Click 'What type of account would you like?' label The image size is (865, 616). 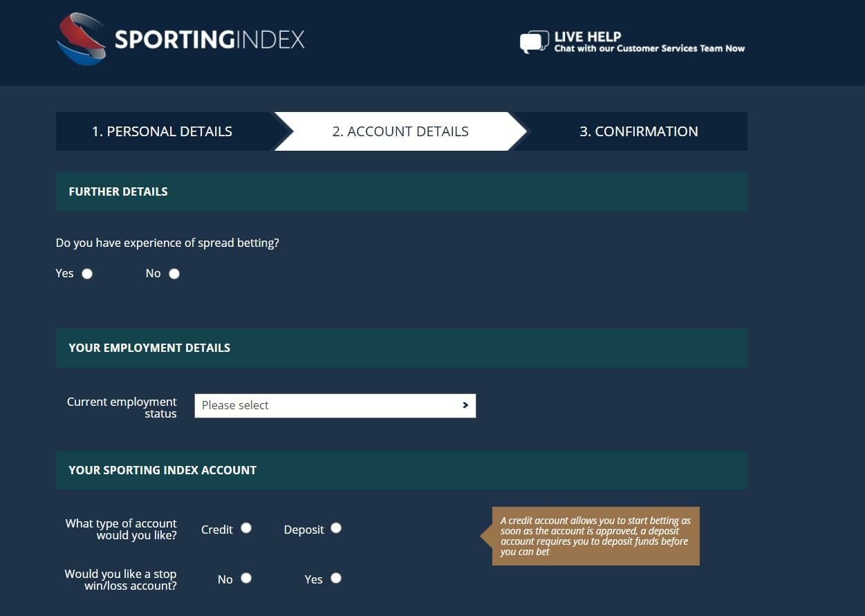tap(121, 530)
